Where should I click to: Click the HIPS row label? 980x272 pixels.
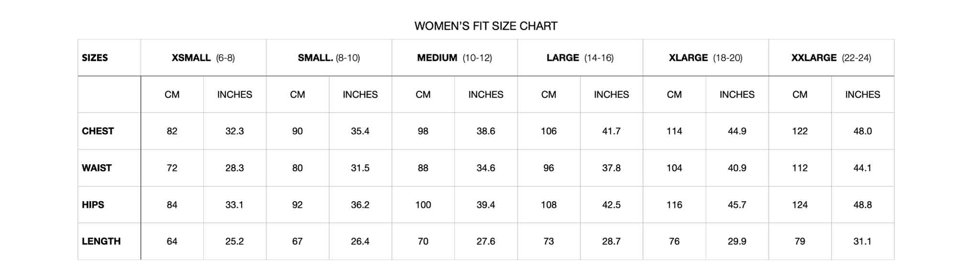tap(93, 205)
